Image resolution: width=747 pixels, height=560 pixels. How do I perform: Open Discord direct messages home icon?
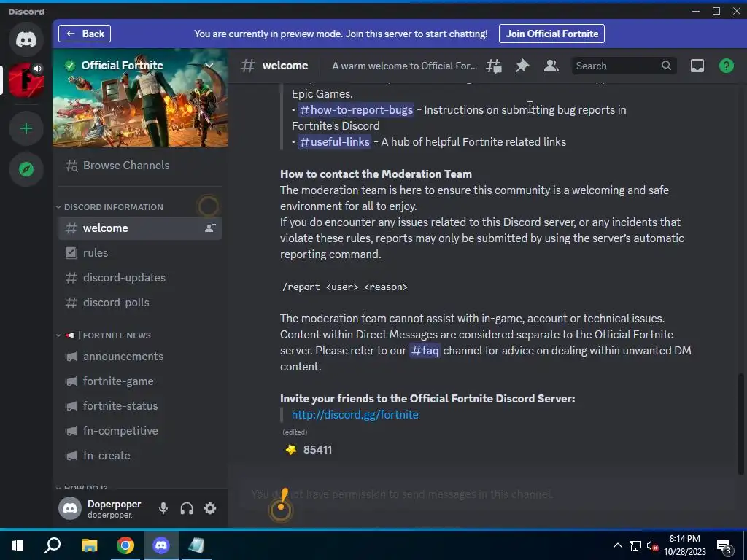tap(26, 39)
